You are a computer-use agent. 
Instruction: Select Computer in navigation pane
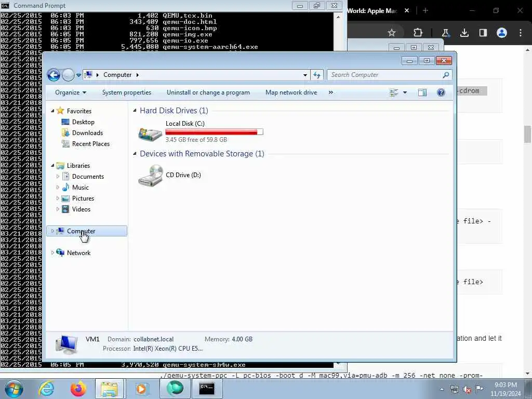pos(81,231)
